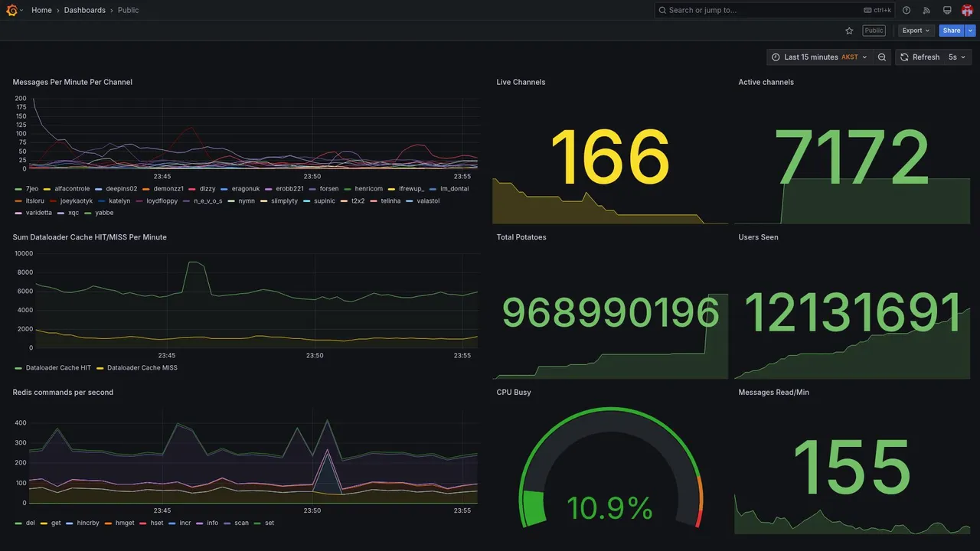Open the help question mark icon

(906, 10)
